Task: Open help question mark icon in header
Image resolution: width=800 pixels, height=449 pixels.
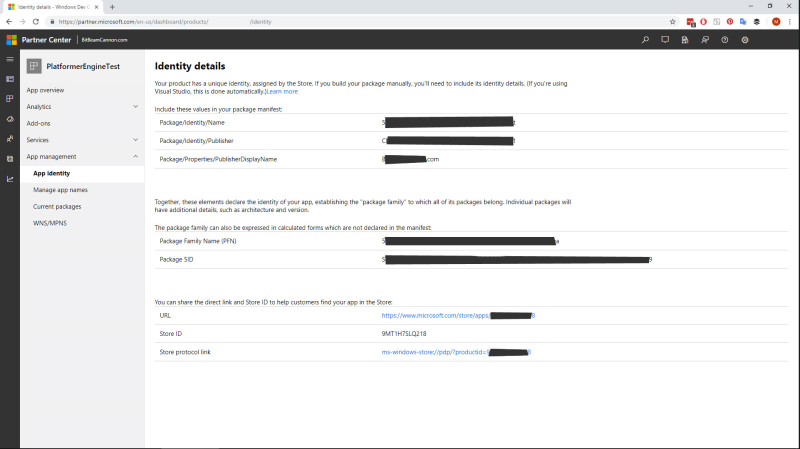Action: 724,40
